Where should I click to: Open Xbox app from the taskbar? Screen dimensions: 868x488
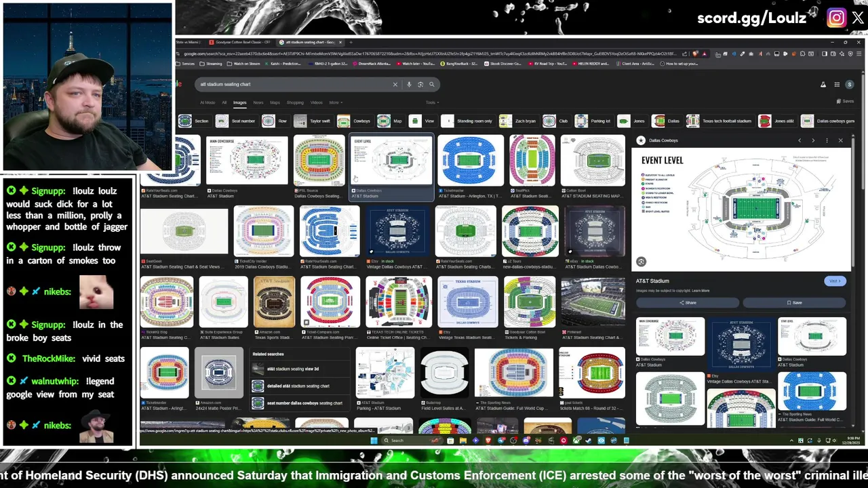pos(576,441)
